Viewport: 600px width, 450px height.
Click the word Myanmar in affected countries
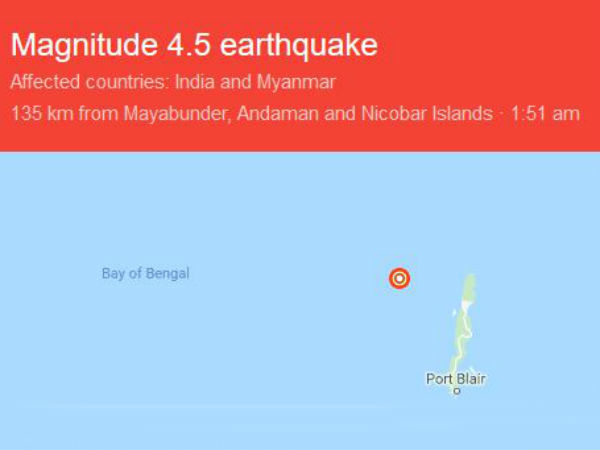(x=303, y=81)
